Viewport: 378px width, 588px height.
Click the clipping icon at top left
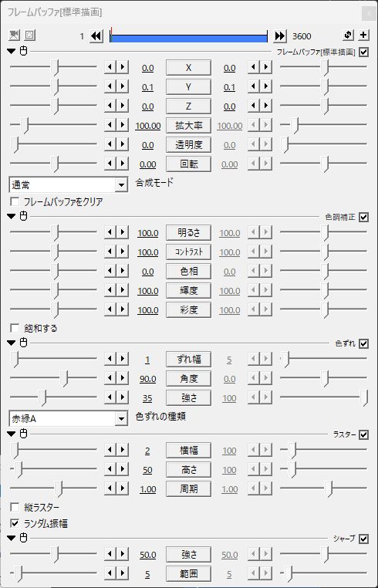click(x=29, y=35)
